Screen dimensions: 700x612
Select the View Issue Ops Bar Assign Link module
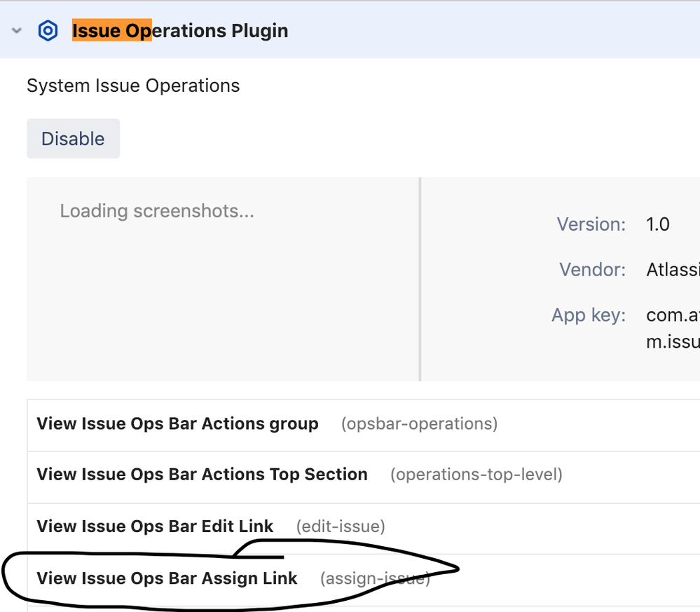tap(167, 578)
